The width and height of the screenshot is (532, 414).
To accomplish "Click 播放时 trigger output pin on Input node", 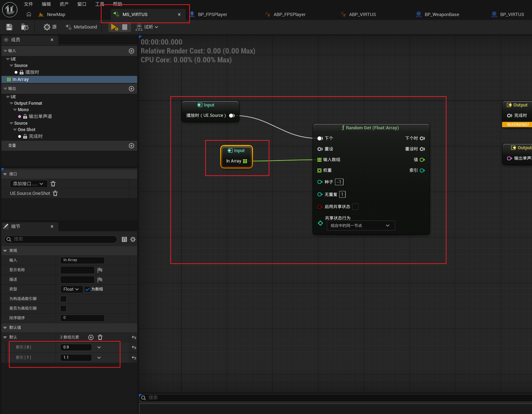I will (x=232, y=115).
